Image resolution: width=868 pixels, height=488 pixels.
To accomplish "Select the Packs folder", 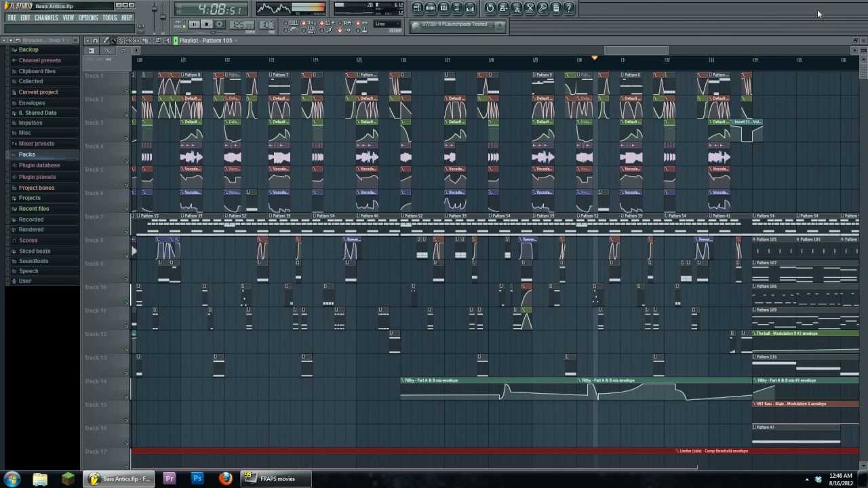I will pyautogui.click(x=26, y=155).
